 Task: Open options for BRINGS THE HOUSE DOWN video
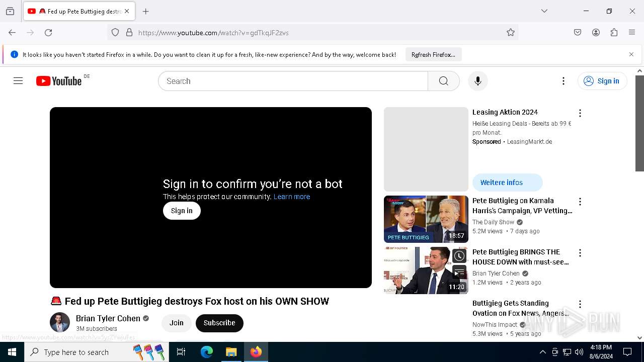(580, 253)
